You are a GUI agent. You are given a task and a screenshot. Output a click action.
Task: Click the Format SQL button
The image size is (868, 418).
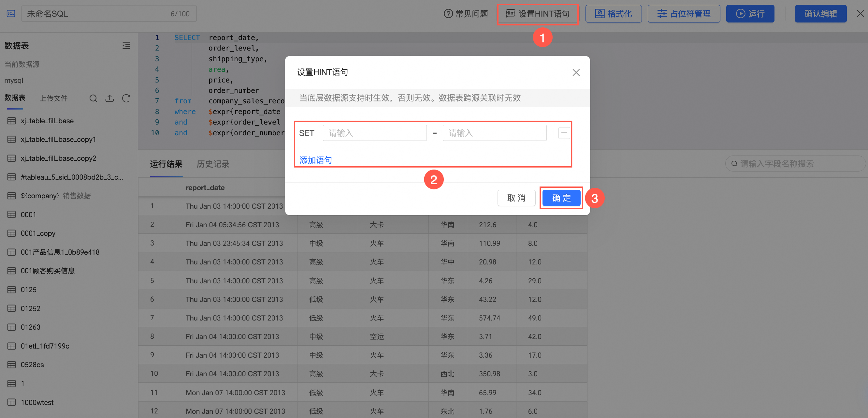point(613,14)
